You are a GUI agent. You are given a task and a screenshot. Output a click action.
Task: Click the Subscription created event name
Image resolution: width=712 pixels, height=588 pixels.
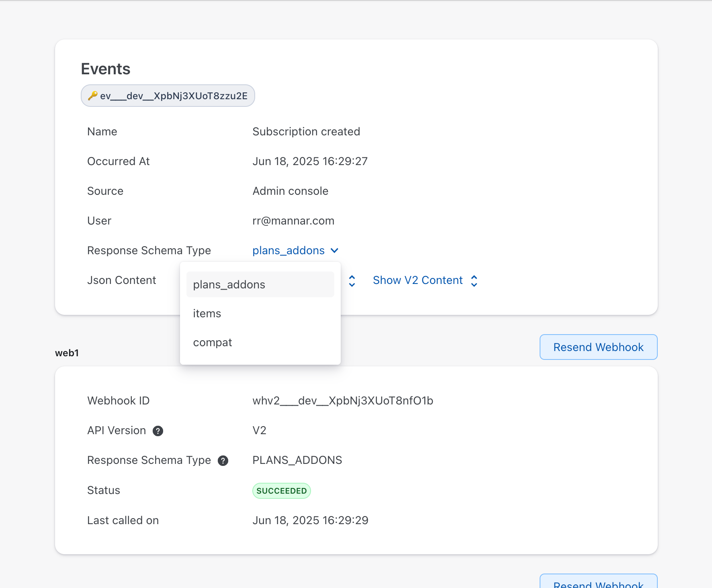coord(306,132)
